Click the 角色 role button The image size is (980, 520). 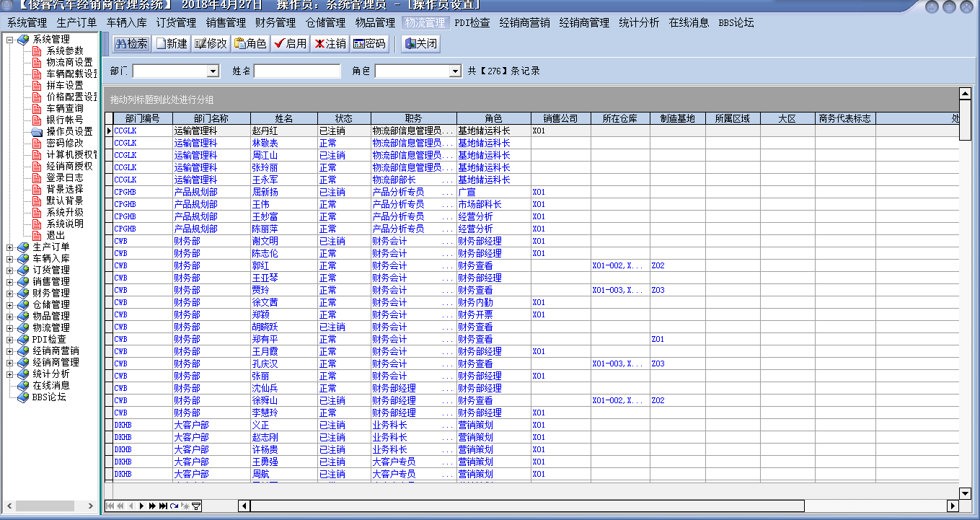click(250, 44)
